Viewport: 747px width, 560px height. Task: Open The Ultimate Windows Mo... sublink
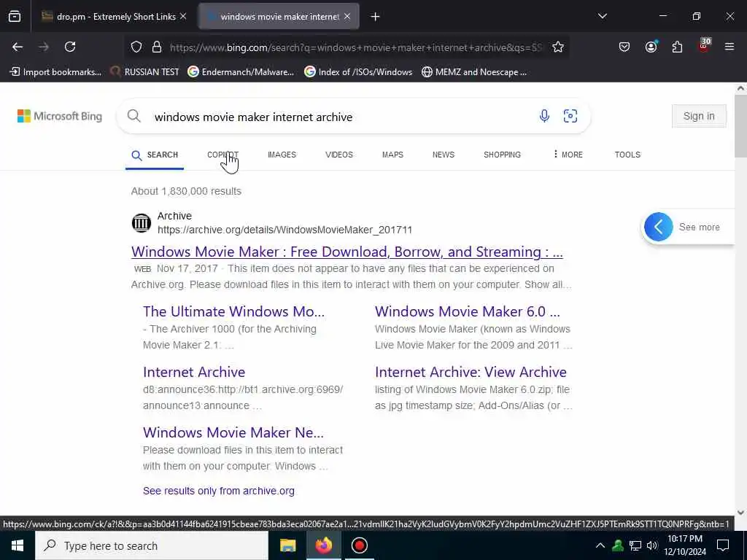[233, 311]
